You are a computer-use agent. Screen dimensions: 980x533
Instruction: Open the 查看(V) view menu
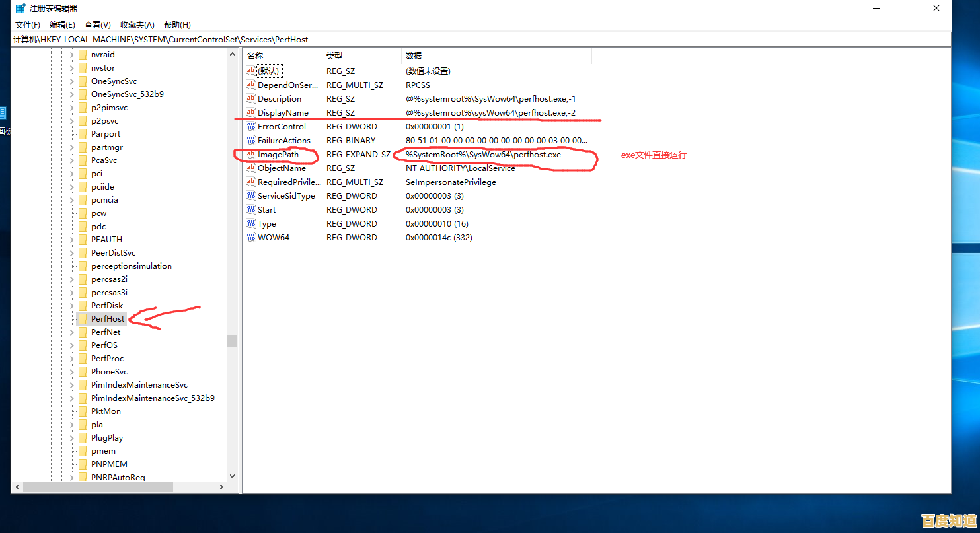pos(97,25)
